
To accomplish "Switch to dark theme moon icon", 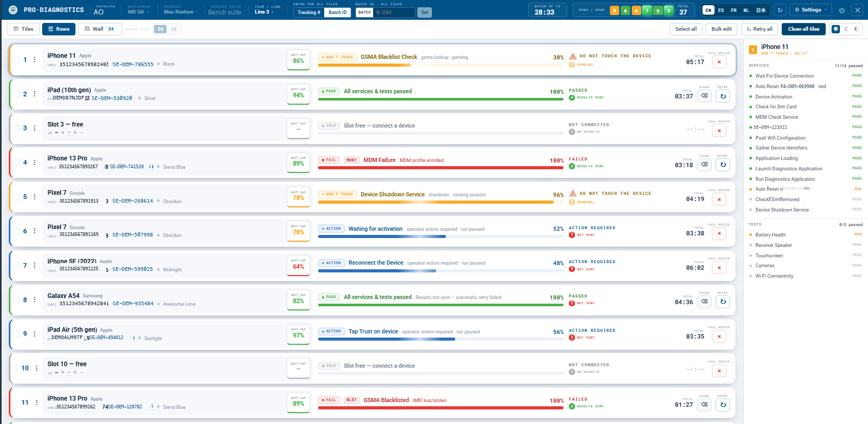I will (846, 29).
